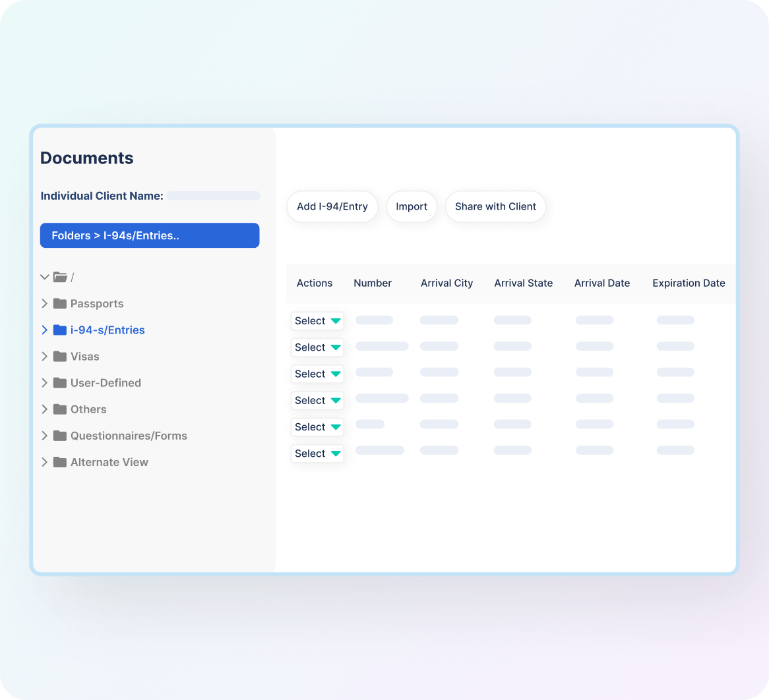
Task: Click the open root folder icon
Action: [x=60, y=277]
